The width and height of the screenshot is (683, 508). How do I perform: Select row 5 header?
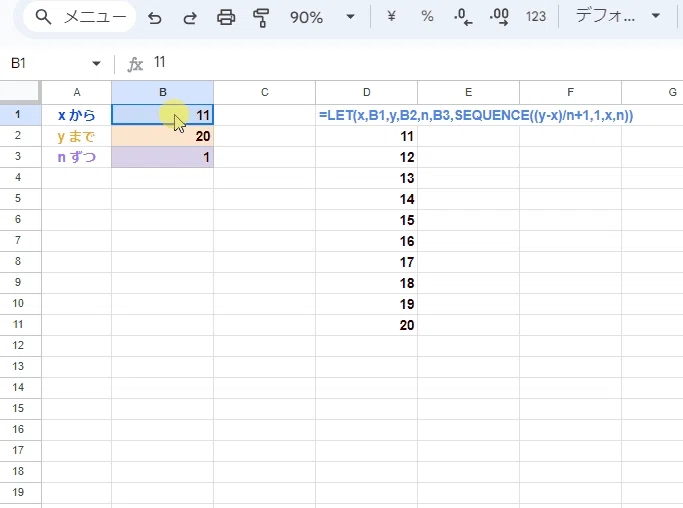point(20,199)
